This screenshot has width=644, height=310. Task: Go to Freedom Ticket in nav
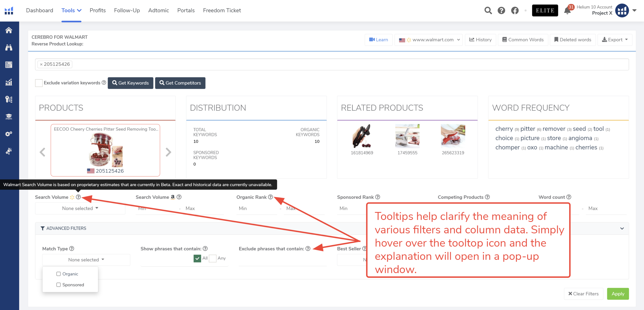point(222,10)
